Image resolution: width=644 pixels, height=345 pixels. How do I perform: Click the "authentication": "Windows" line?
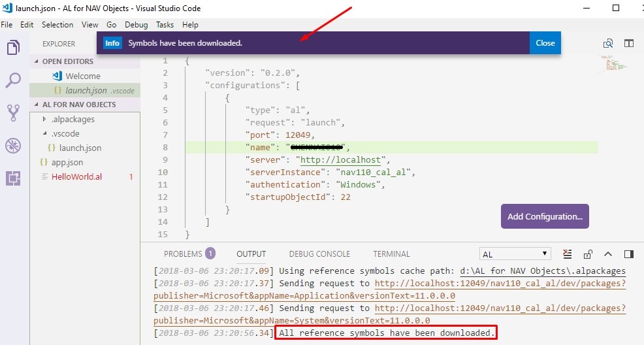click(x=315, y=184)
